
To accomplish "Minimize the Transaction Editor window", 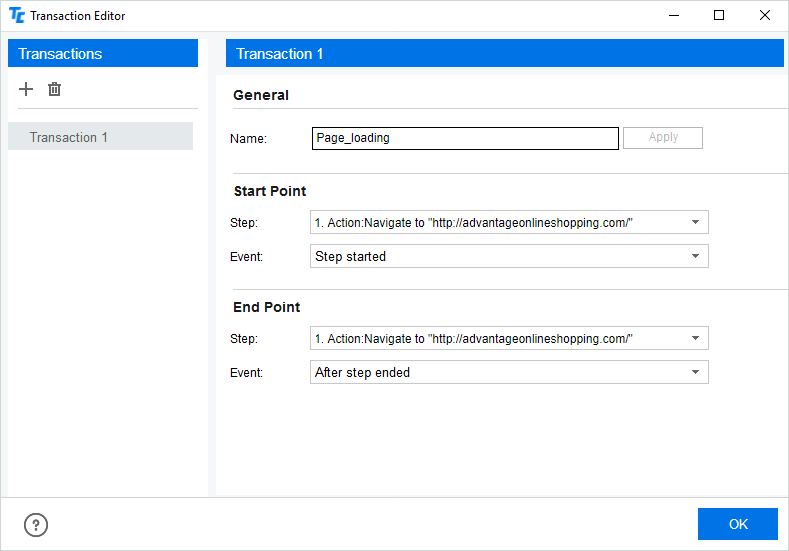I will click(672, 16).
